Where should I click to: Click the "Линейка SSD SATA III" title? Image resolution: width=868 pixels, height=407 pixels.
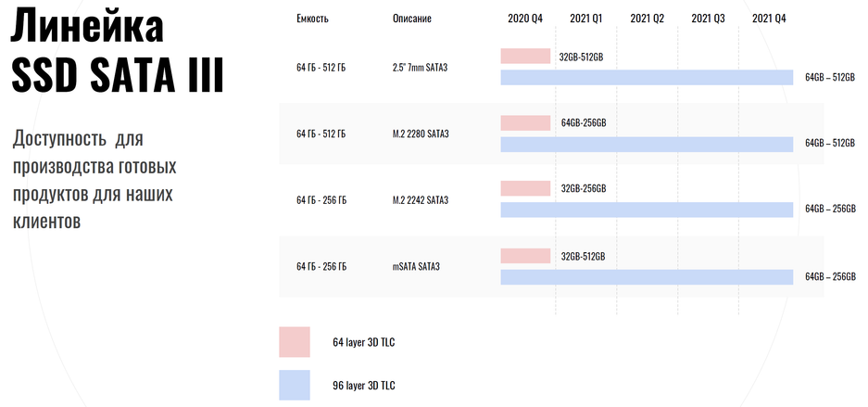[118, 52]
